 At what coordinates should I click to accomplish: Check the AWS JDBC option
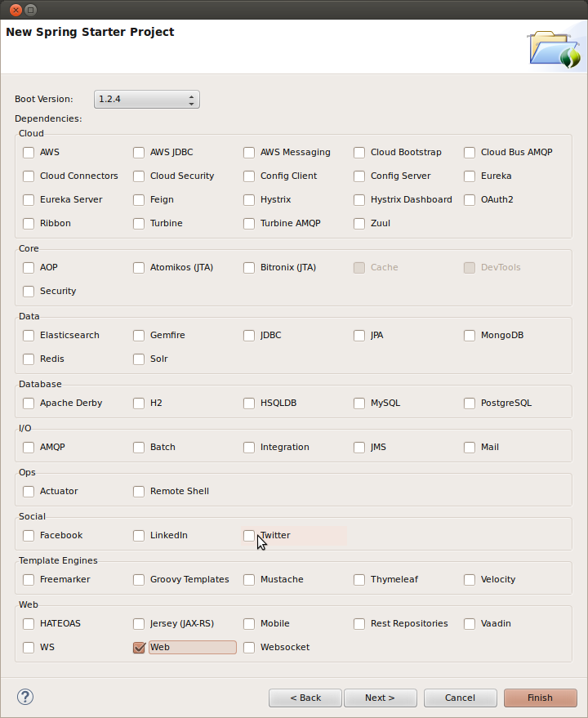coord(139,153)
